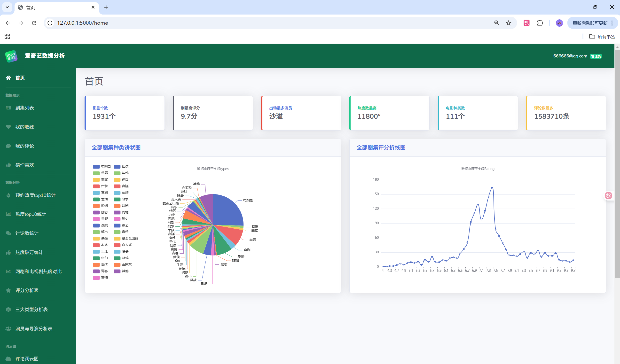Viewport: 620px width, 364px height.
Task: Click the iQIYI logo in the header
Action: pyautogui.click(x=11, y=56)
